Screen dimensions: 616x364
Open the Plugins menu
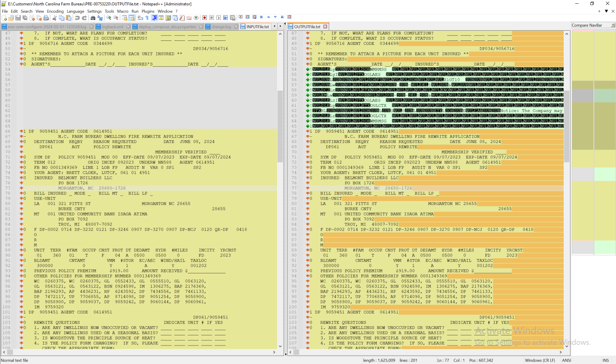[148, 11]
